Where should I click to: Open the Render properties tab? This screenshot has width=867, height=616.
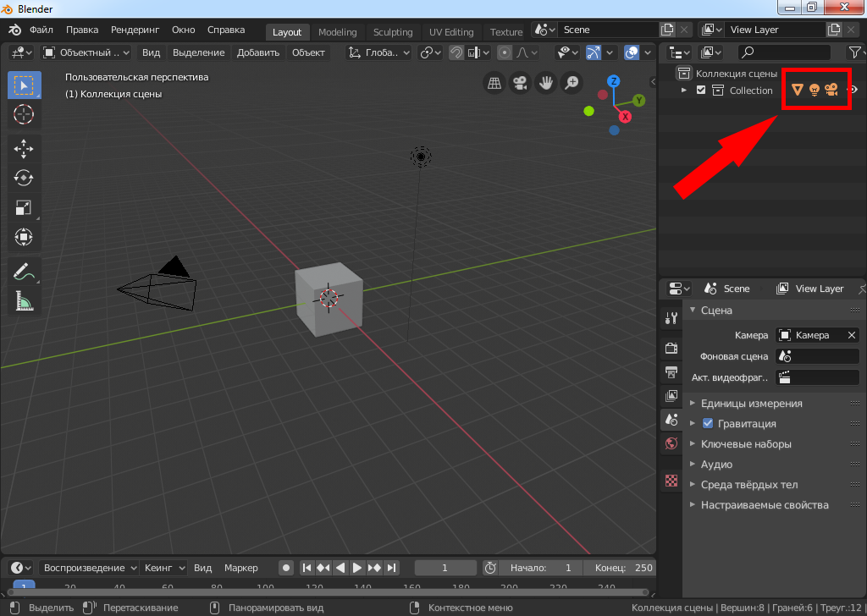click(671, 348)
